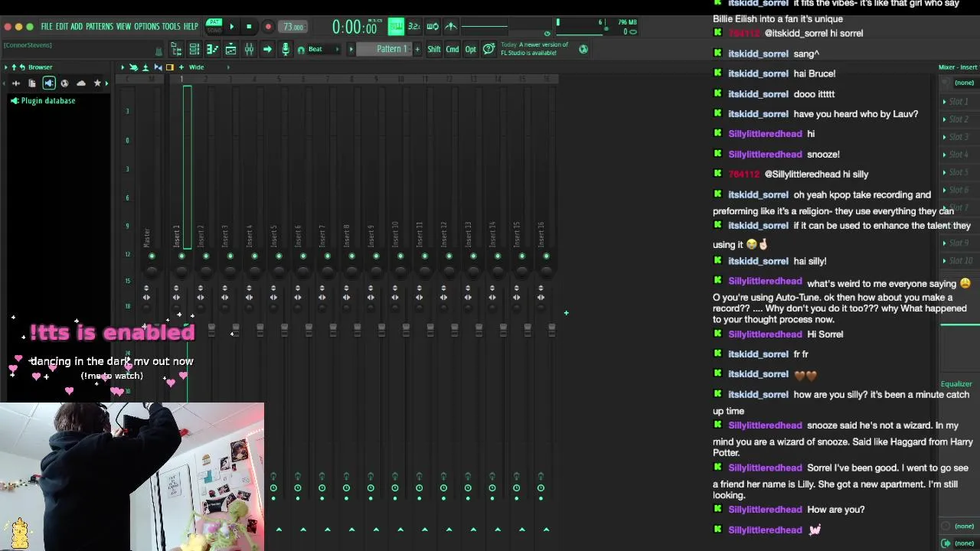Toggle the record button
Image resolution: width=980 pixels, height=551 pixels.
click(x=268, y=27)
